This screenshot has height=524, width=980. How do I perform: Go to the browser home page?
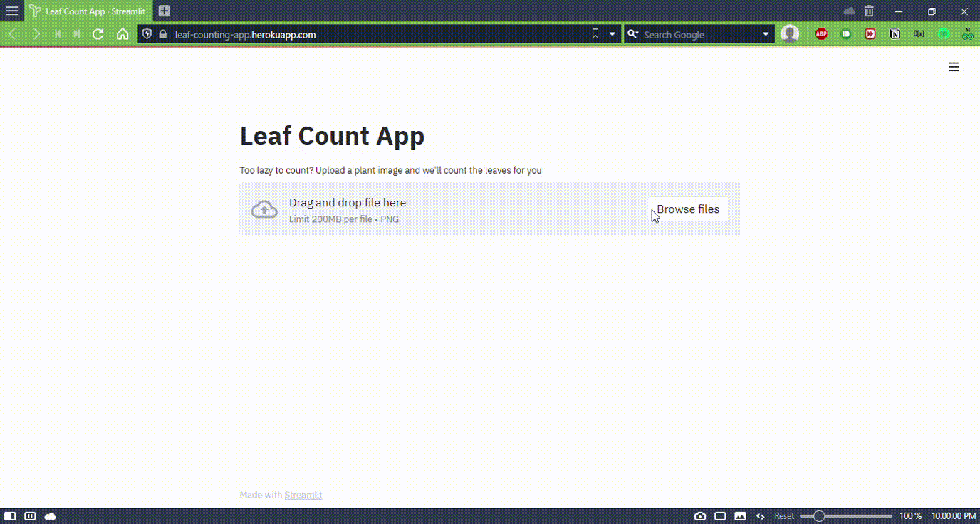coord(123,34)
